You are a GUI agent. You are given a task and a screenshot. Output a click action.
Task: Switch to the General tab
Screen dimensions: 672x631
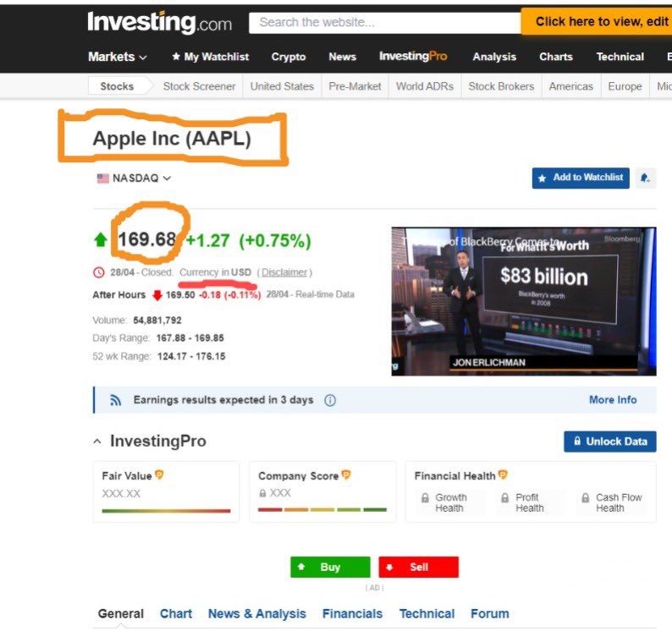121,613
